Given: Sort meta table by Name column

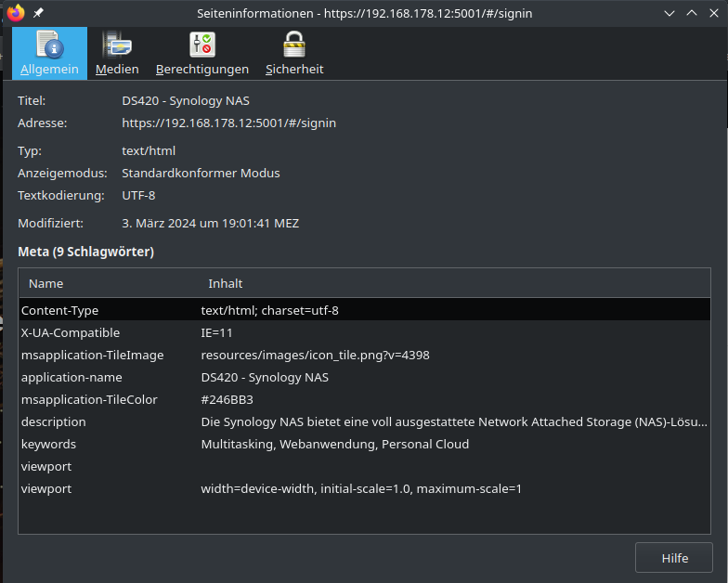Looking at the screenshot, I should (x=46, y=283).
